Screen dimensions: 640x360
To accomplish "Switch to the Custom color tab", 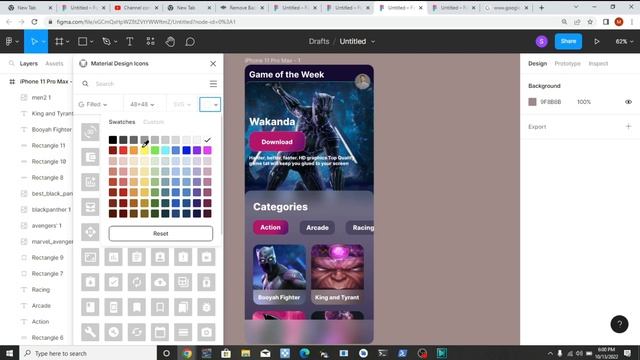I will tap(153, 122).
